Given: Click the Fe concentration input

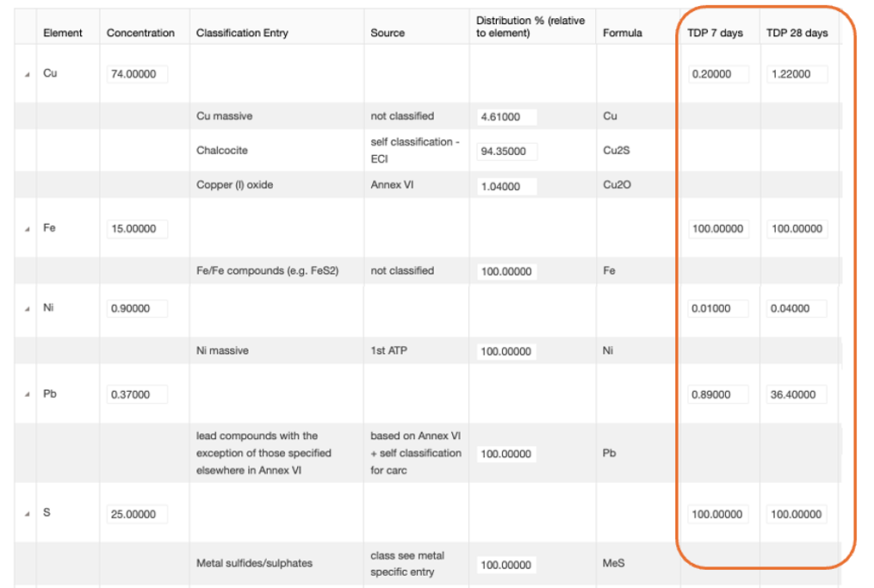Looking at the screenshot, I should click(x=137, y=229).
